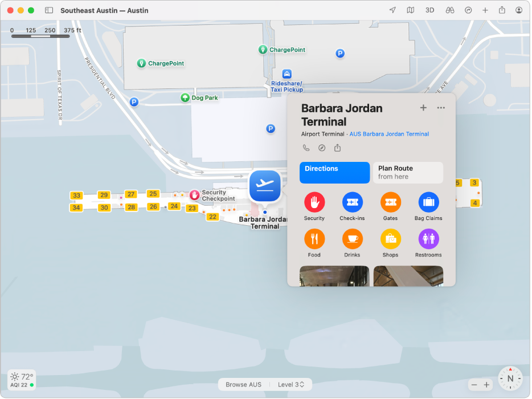Select the parking marker left of the place card
Viewport: 532px width, 399px height.
click(271, 129)
